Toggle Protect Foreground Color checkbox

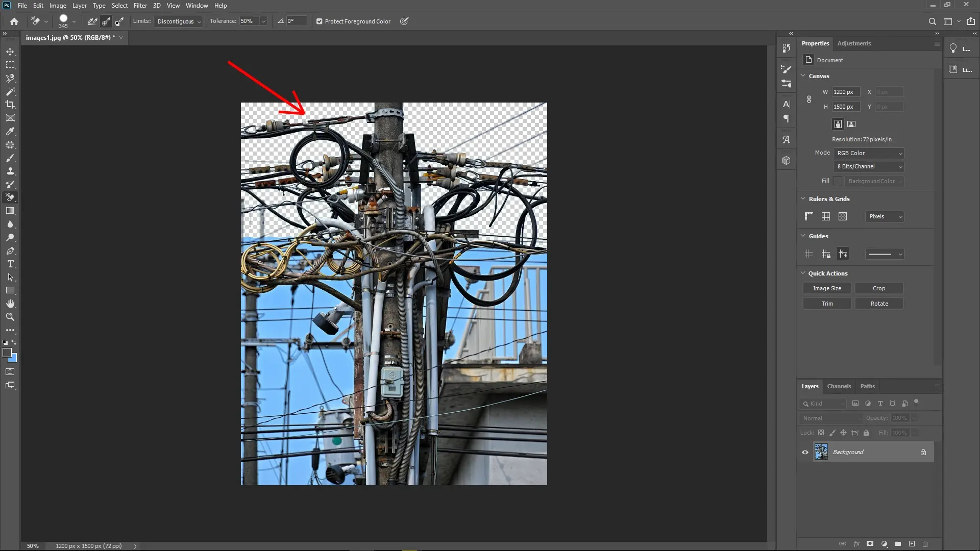[x=320, y=21]
